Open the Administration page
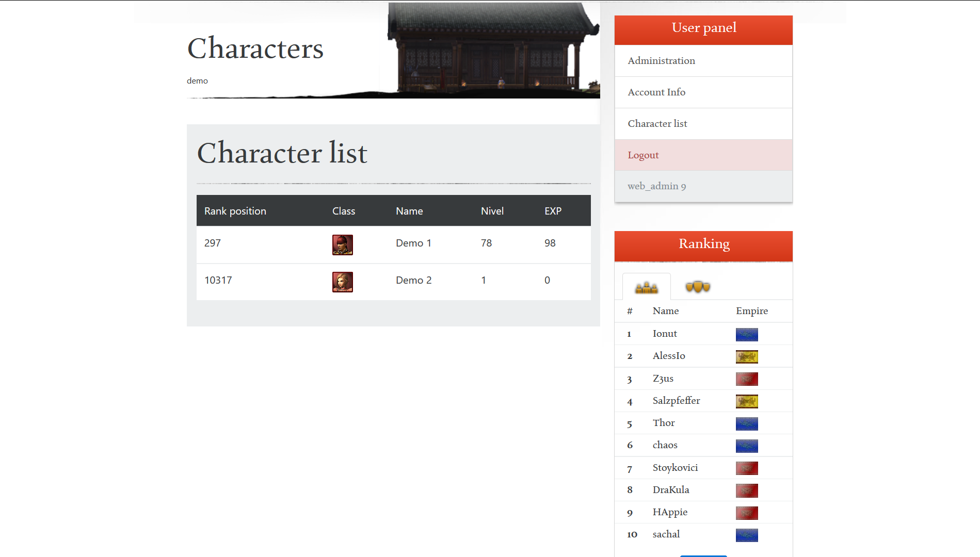The width and height of the screenshot is (980, 557). click(x=661, y=61)
